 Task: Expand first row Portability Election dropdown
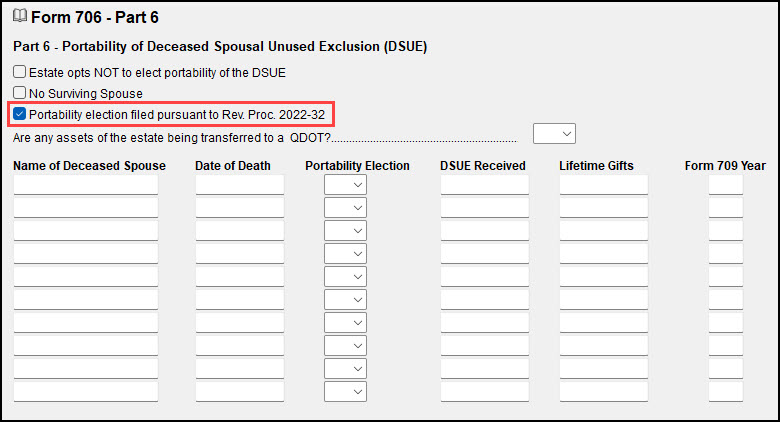[x=345, y=185]
